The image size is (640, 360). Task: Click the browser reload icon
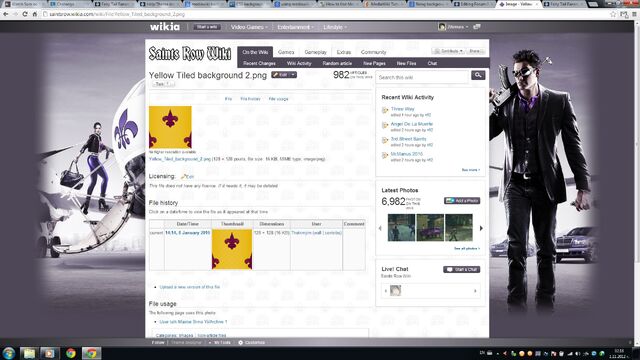coord(24,14)
